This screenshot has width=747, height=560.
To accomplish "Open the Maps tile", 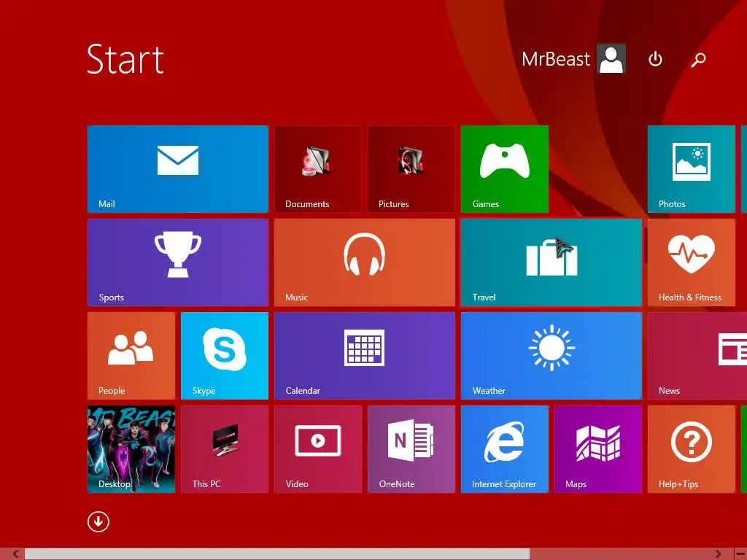I will click(598, 449).
